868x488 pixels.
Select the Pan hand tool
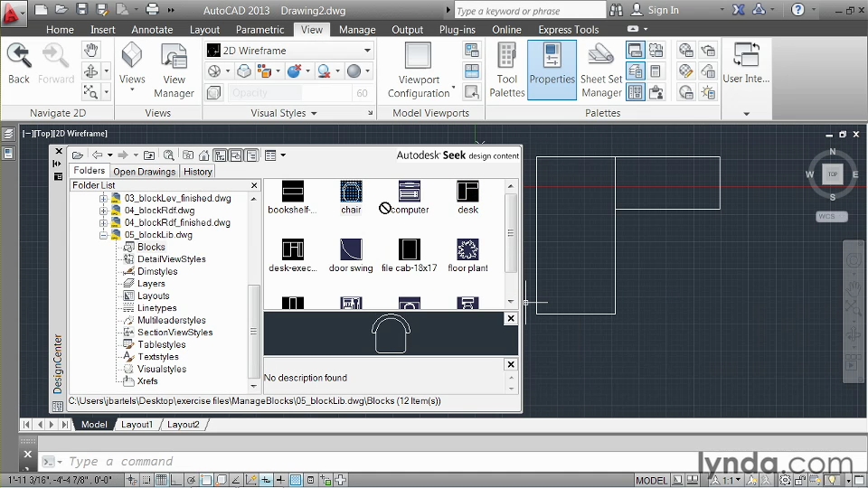pyautogui.click(x=90, y=51)
